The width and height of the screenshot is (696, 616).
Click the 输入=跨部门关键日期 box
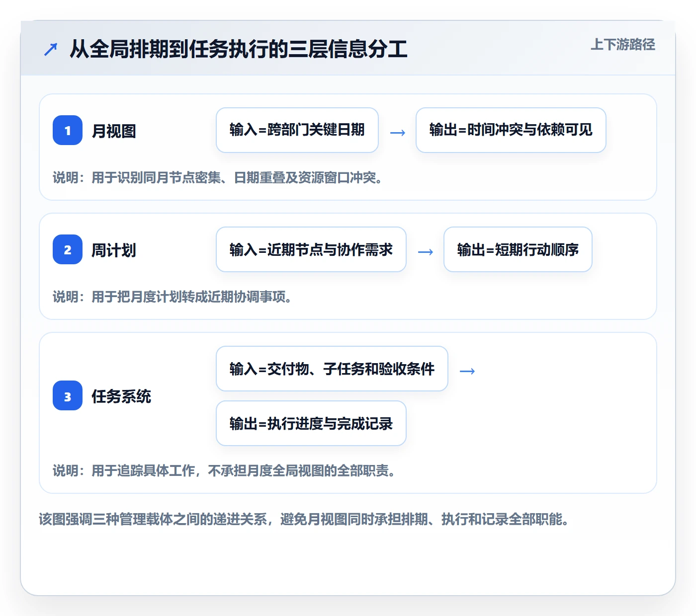(297, 130)
